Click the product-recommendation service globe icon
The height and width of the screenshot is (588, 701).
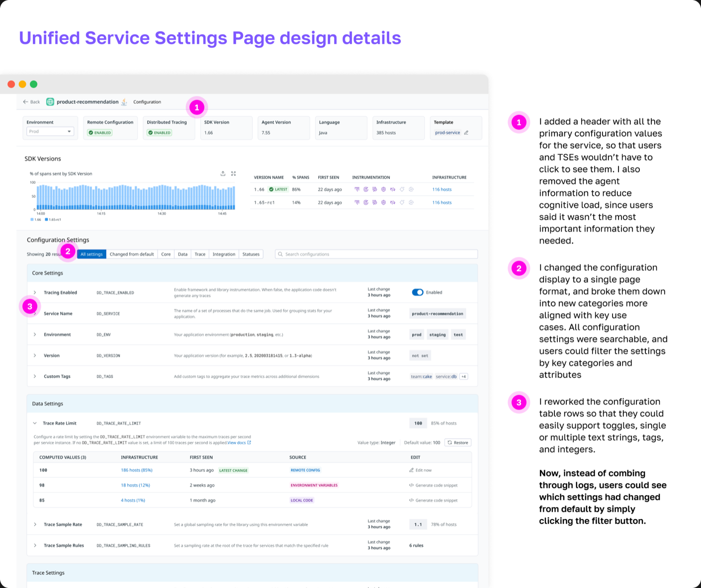(x=50, y=102)
